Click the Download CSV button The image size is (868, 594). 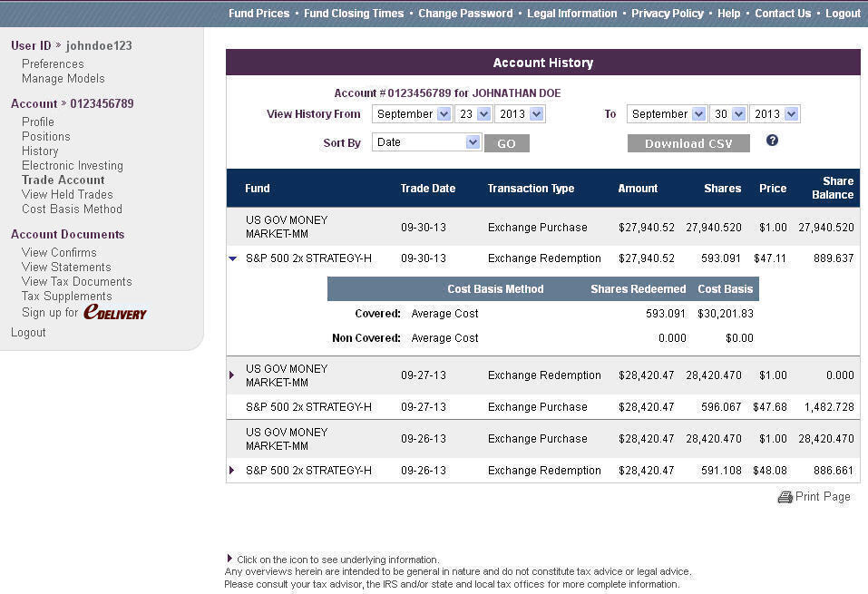(x=688, y=143)
